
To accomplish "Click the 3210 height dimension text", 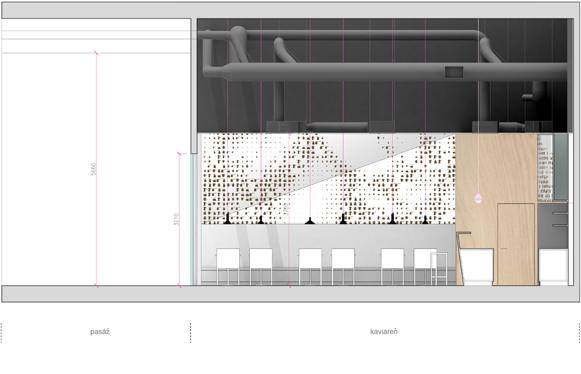I will (x=176, y=219).
